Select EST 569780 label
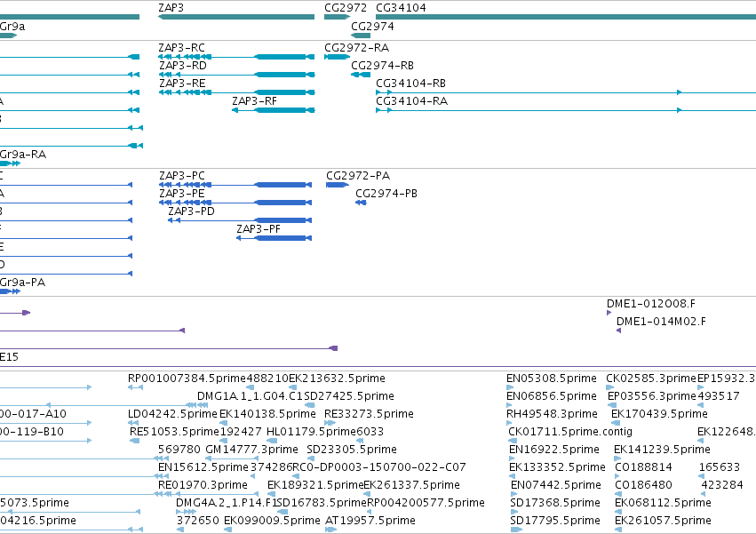The width and height of the screenshot is (756, 534). 179,450
